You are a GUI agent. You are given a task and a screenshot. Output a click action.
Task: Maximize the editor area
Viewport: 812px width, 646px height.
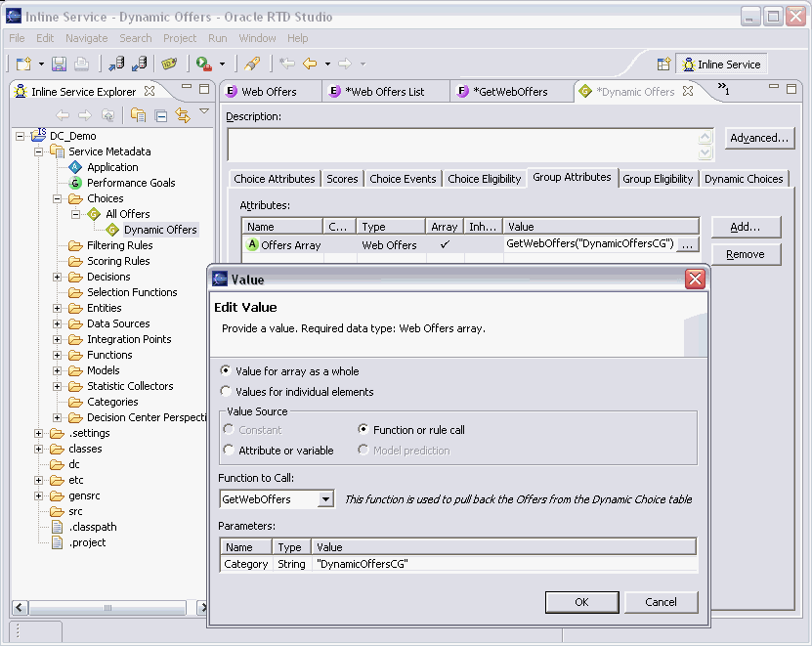pos(791,89)
